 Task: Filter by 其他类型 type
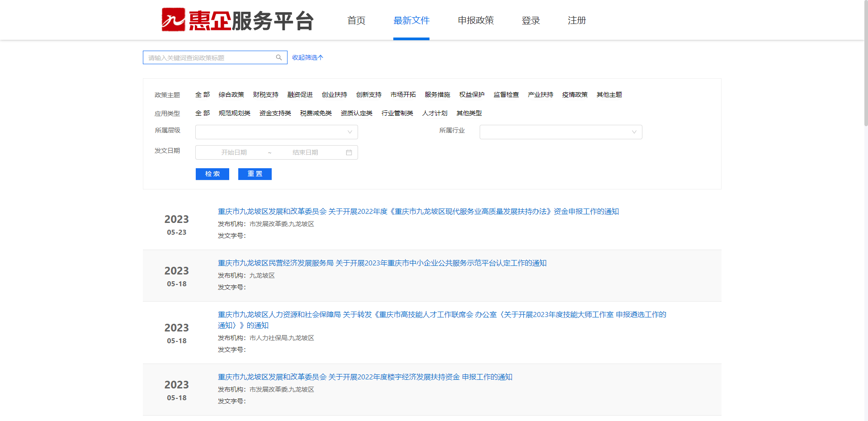[469, 113]
